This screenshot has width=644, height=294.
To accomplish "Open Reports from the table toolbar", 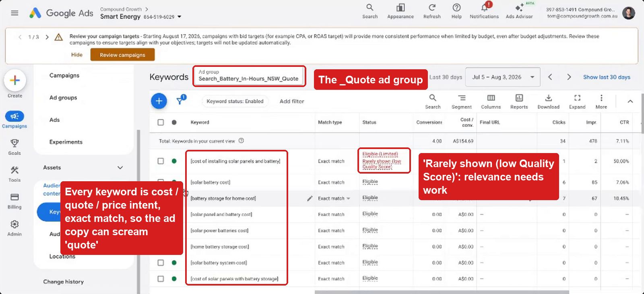I will [519, 101].
